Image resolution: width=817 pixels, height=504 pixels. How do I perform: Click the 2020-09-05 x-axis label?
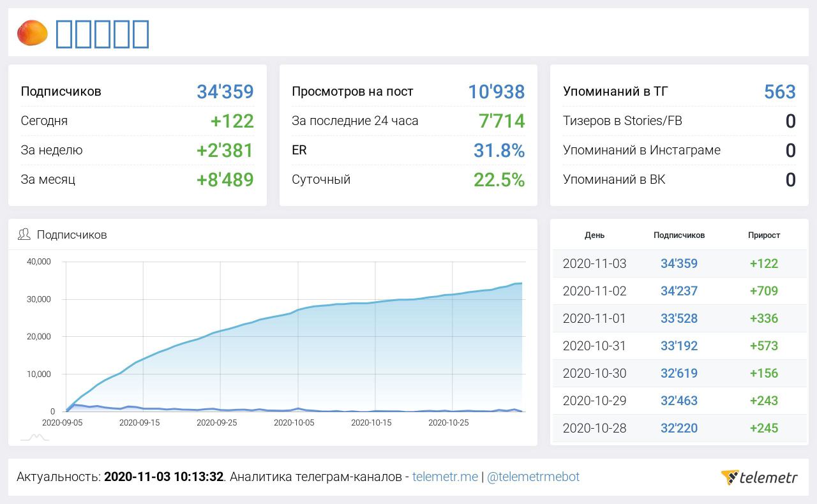coord(62,422)
